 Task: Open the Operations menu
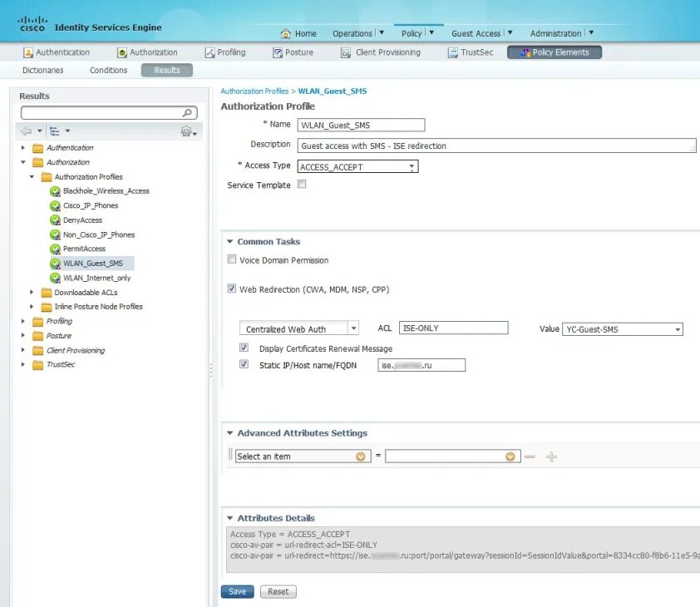click(x=357, y=33)
